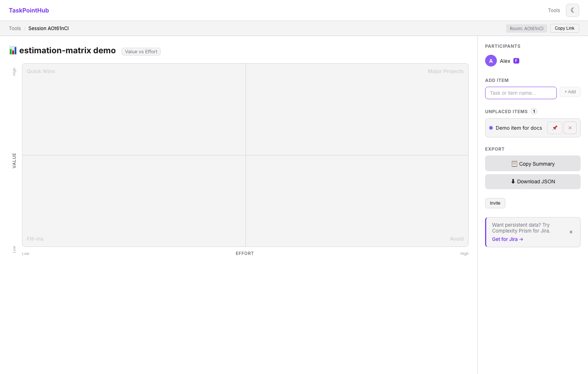Click the bar chart icon beside title
Screen dimensions: 588x374
13,50
